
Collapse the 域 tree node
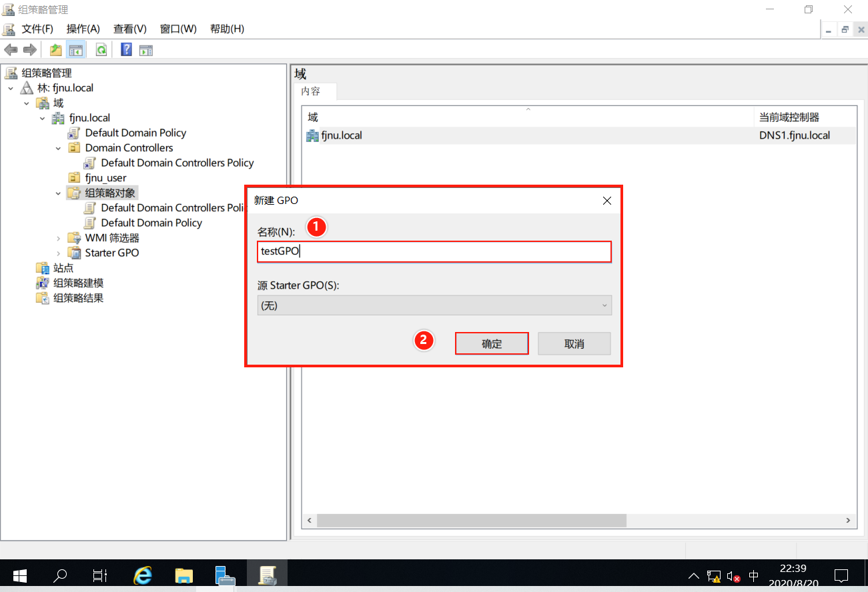pyautogui.click(x=27, y=103)
